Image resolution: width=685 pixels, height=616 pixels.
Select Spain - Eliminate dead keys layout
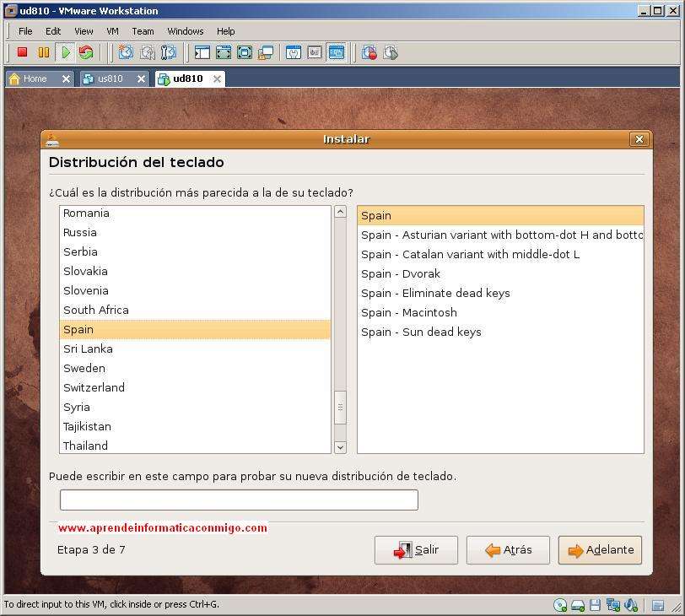point(500,293)
